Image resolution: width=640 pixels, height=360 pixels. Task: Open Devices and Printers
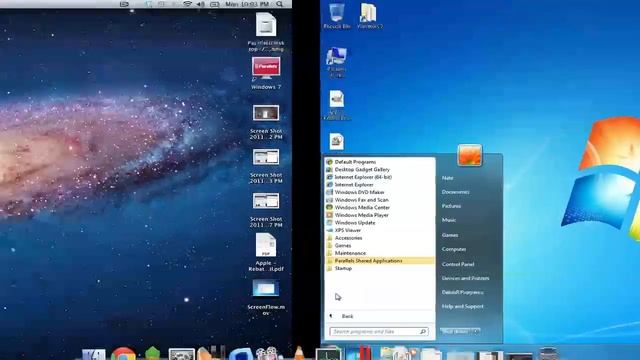465,278
